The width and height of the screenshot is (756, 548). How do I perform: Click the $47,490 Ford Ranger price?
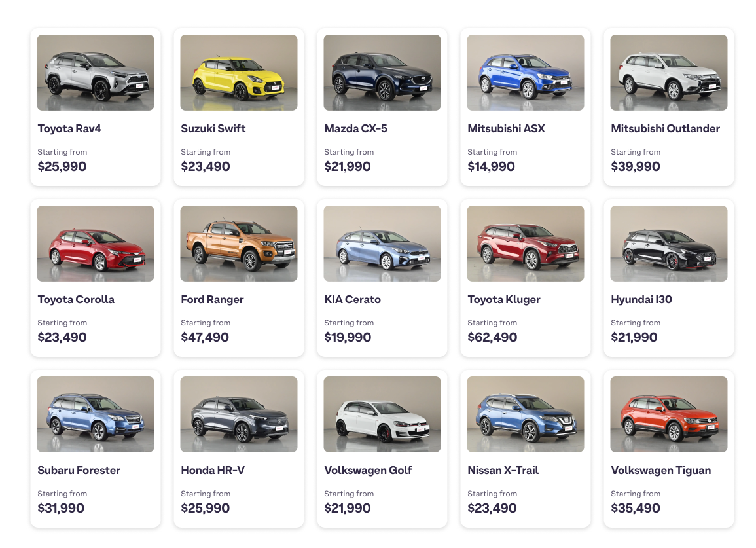click(205, 337)
